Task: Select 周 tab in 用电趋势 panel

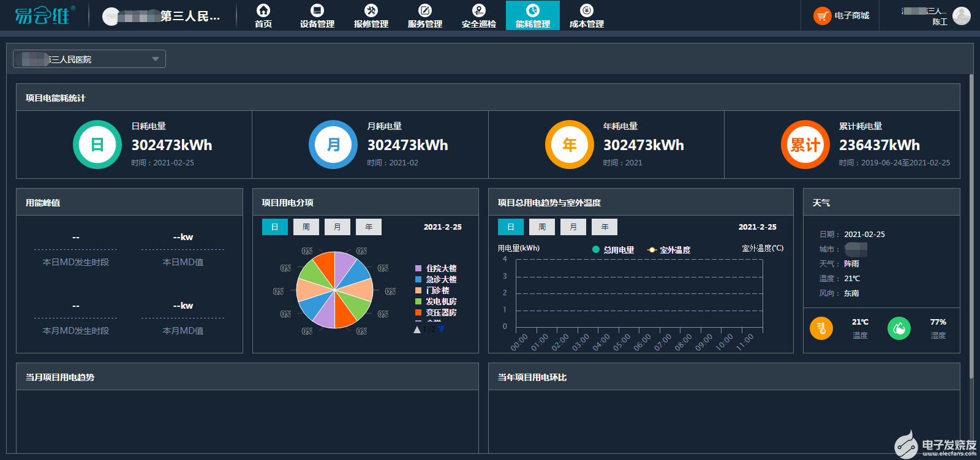Action: (x=542, y=227)
